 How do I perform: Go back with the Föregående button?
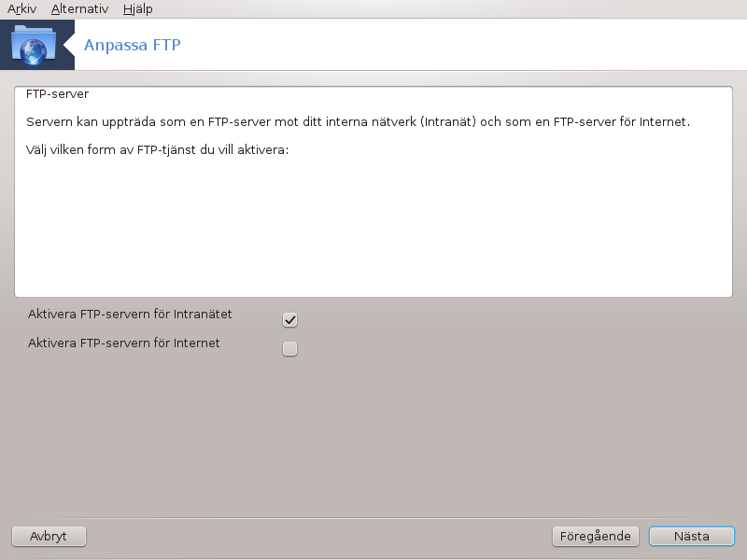(595, 536)
